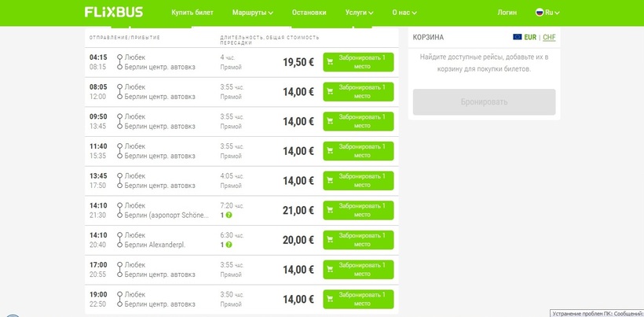Click the EU flag currency icon

pyautogui.click(x=517, y=37)
